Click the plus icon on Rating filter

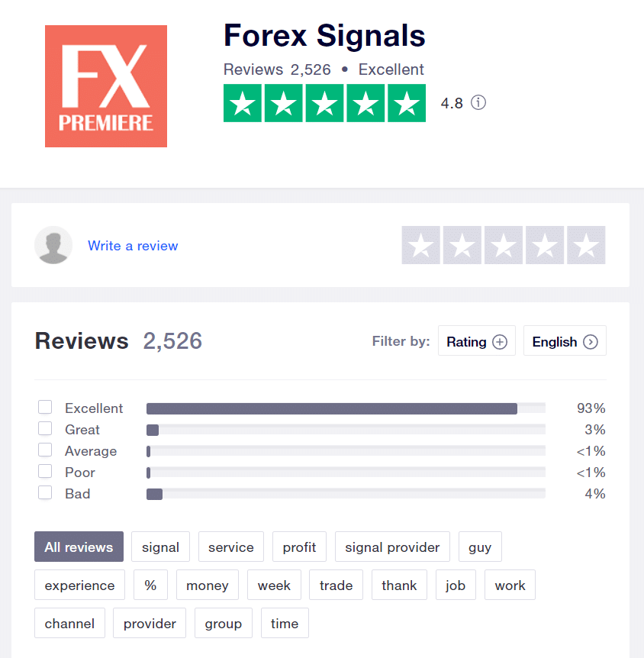[499, 341]
